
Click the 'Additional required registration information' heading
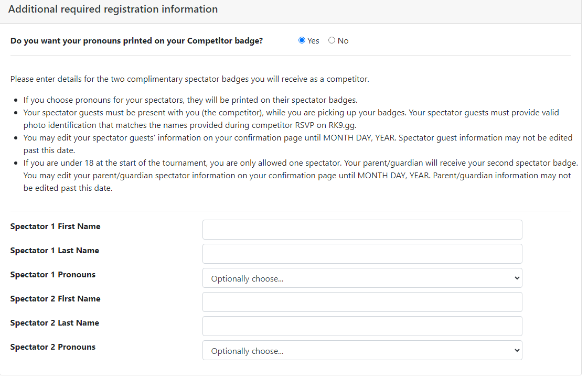click(113, 9)
